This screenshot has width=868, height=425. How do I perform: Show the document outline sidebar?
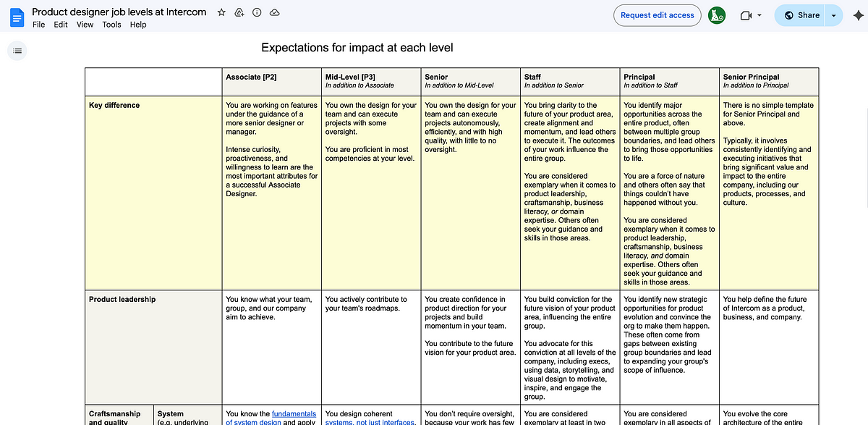pos(17,51)
